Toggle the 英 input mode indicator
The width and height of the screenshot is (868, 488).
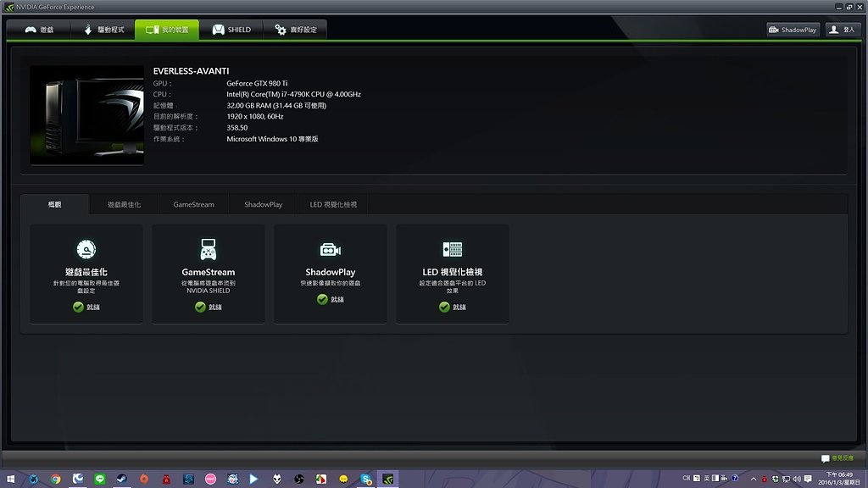tap(706, 479)
